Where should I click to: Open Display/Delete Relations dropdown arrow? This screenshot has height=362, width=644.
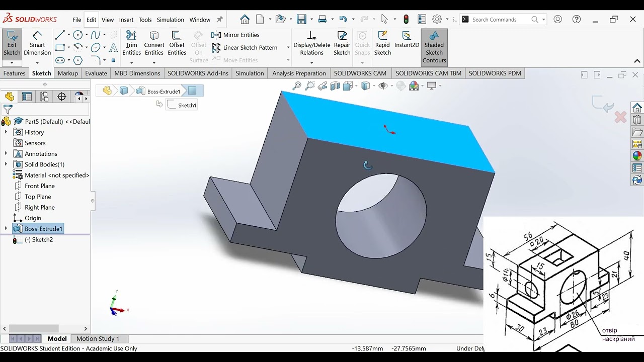[311, 63]
